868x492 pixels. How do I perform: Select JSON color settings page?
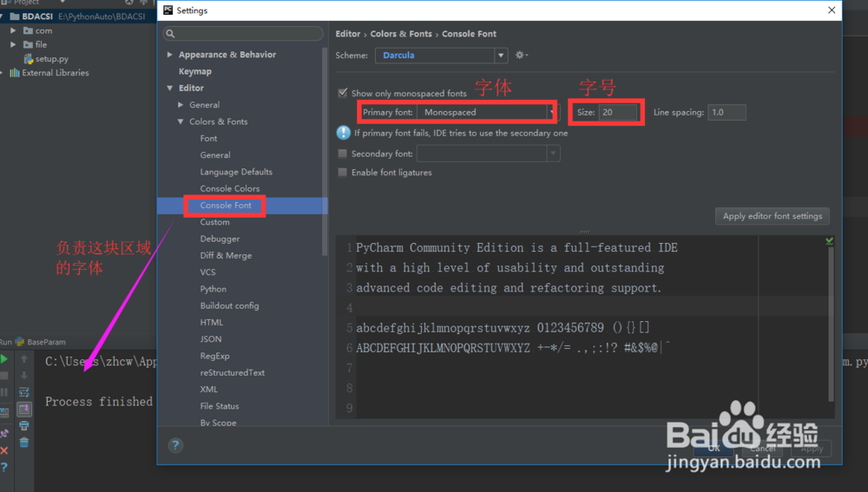(211, 338)
